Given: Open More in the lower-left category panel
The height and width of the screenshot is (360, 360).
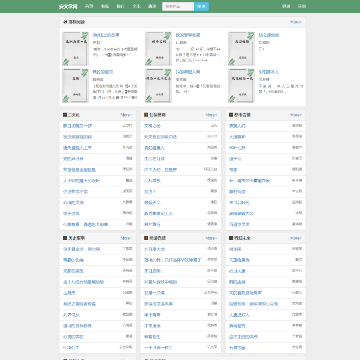Looking at the screenshot, I should (x=126, y=238).
